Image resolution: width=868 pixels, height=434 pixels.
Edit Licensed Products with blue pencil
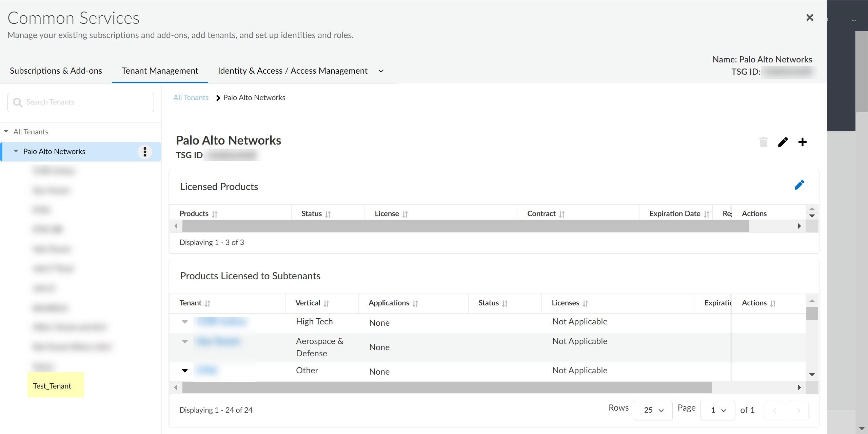[799, 185]
